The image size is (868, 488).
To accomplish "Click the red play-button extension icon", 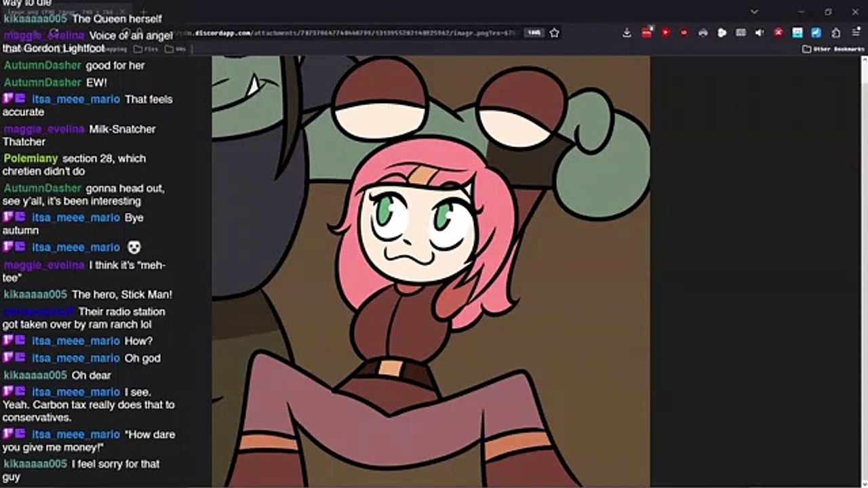I will pos(666,33).
